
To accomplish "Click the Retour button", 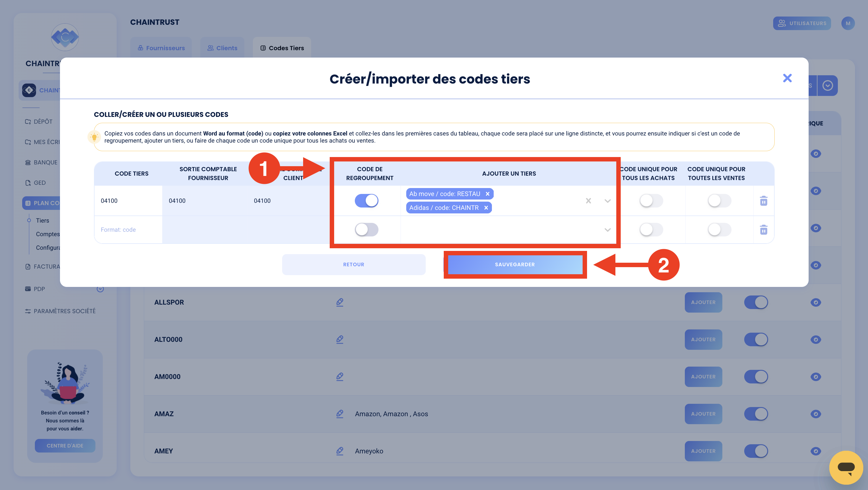I will click(353, 264).
